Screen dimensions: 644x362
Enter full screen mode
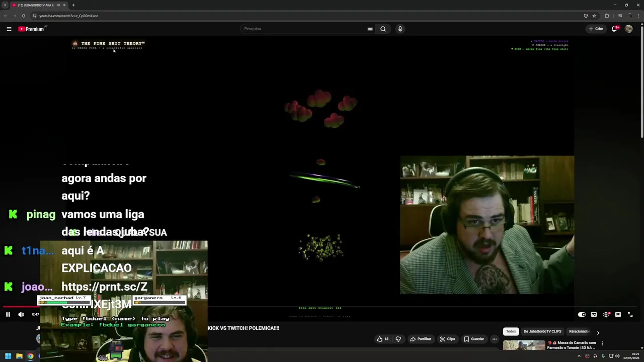pyautogui.click(x=630, y=314)
